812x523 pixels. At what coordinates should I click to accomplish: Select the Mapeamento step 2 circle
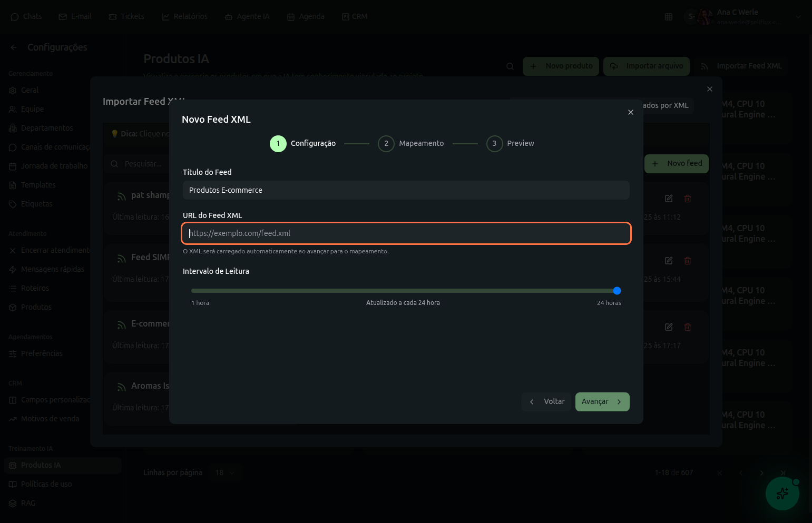tap(386, 144)
